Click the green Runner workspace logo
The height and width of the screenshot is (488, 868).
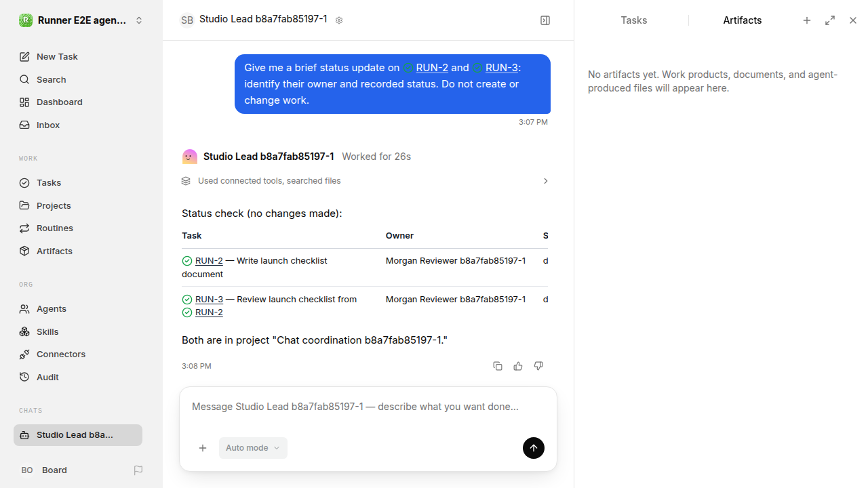[x=25, y=20]
